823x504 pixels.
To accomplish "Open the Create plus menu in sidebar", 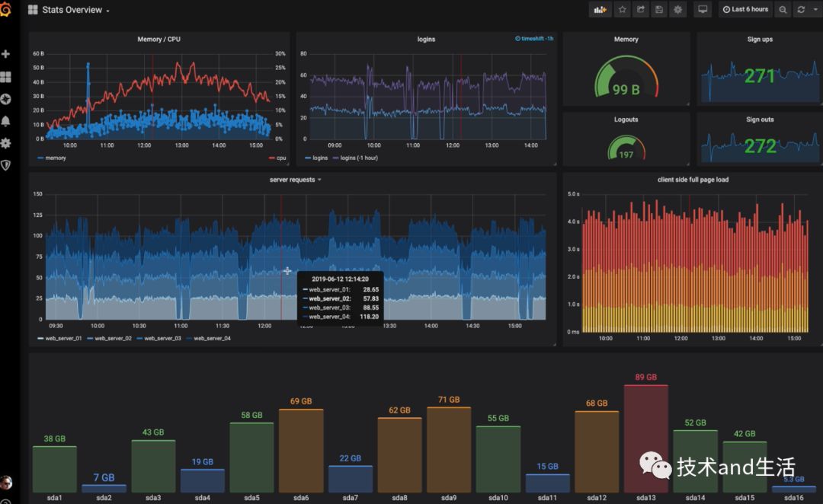I will click(6, 54).
